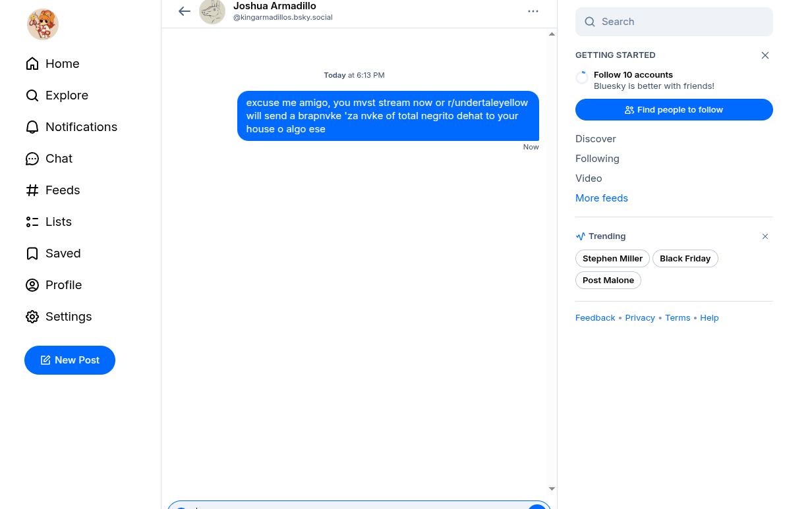Click the chat scrollbar down arrow

pyautogui.click(x=552, y=489)
